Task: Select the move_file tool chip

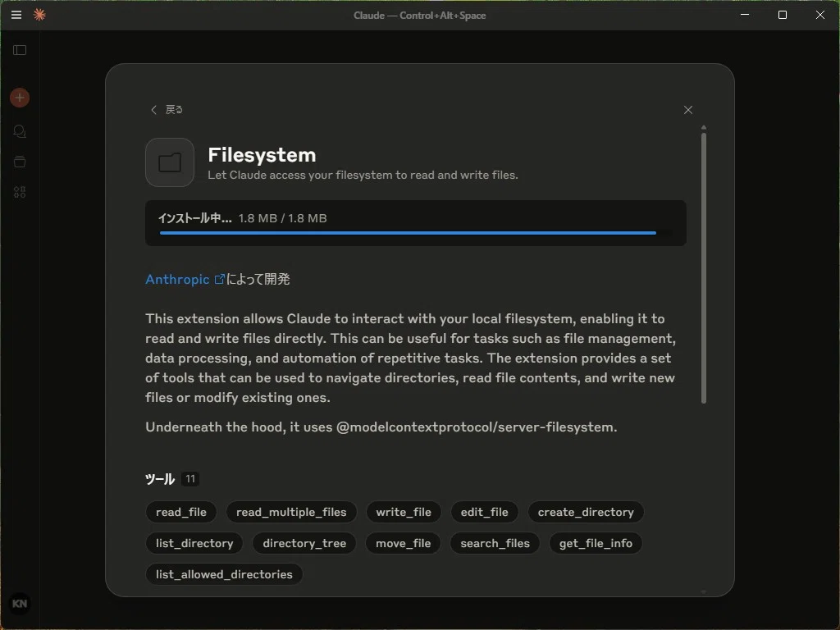Action: coord(403,543)
